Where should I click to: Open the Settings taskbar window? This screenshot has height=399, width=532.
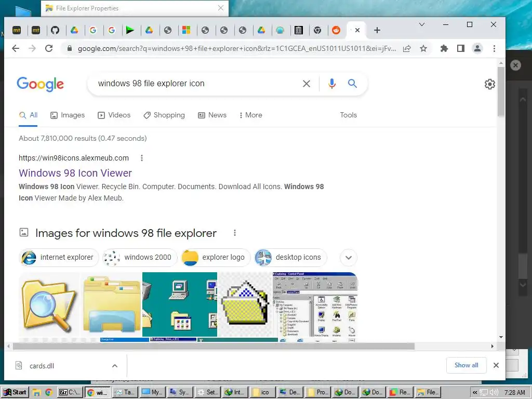[208, 392]
